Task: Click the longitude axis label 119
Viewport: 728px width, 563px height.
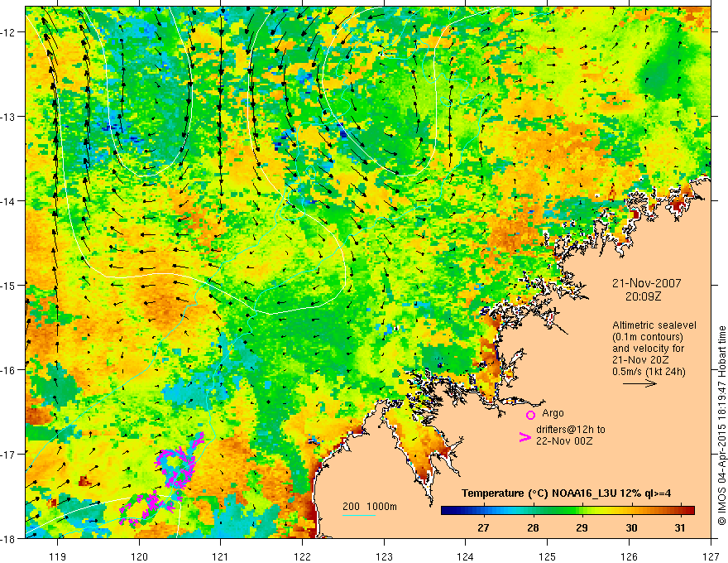Action: pos(58,556)
